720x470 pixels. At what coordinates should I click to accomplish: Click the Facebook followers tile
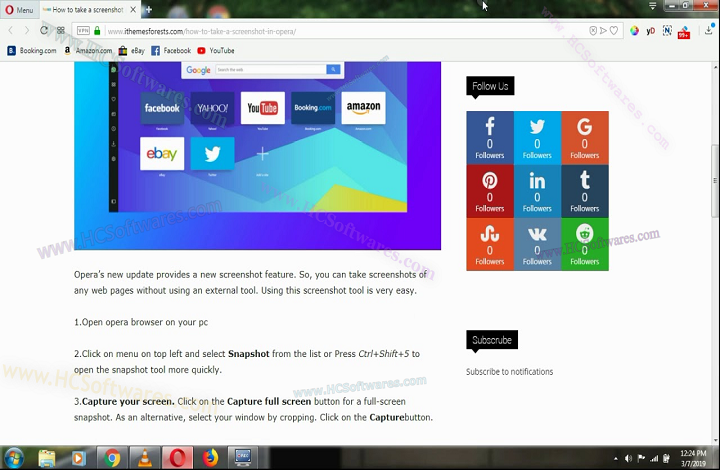coord(490,137)
